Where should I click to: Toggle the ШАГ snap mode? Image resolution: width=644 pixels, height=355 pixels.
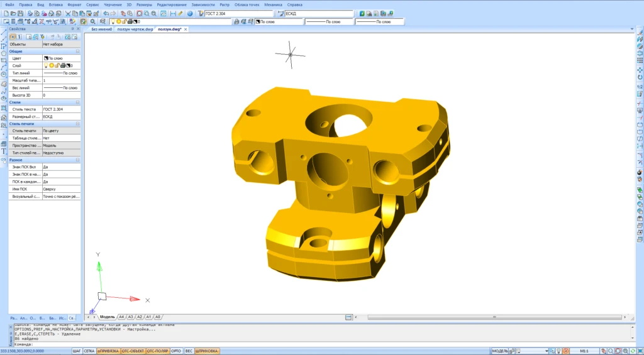pos(77,351)
